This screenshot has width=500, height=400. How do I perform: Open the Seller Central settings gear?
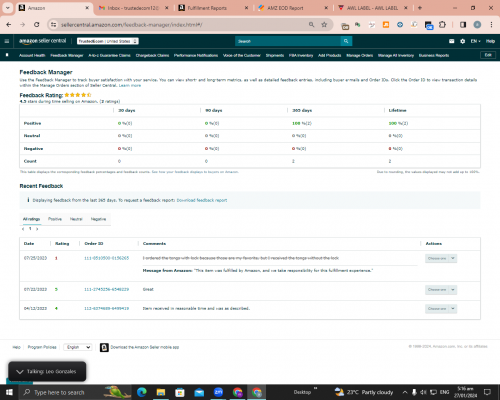tap(462, 41)
